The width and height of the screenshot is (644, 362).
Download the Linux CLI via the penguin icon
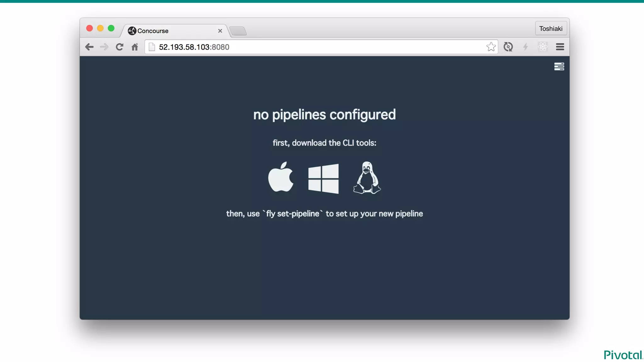click(x=367, y=178)
